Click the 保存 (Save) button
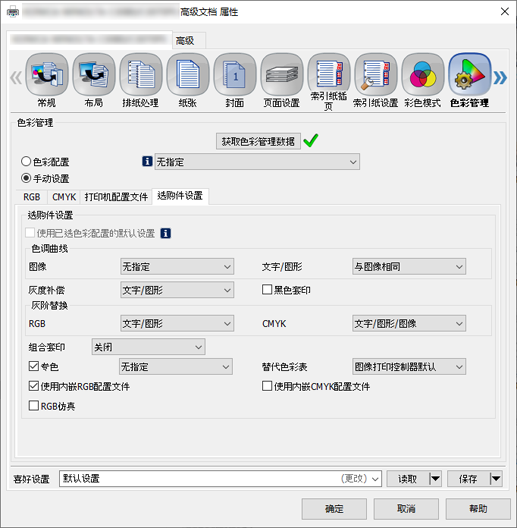 (468, 478)
